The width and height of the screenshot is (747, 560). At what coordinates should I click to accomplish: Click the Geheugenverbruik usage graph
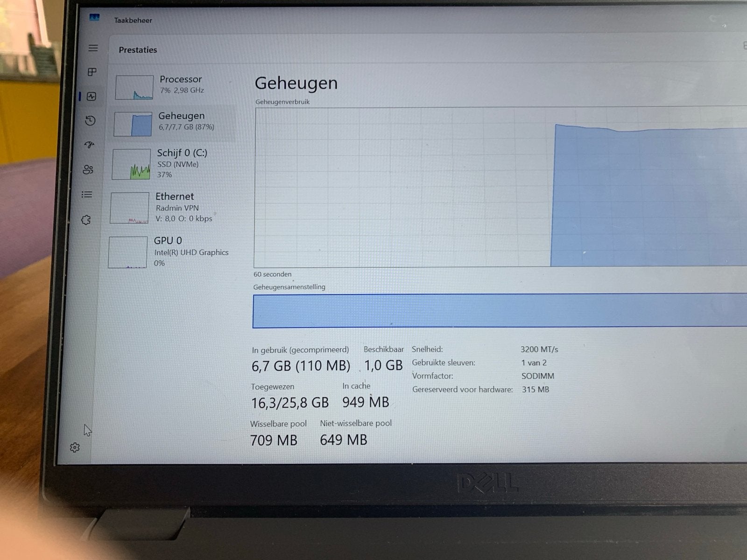click(x=500, y=188)
